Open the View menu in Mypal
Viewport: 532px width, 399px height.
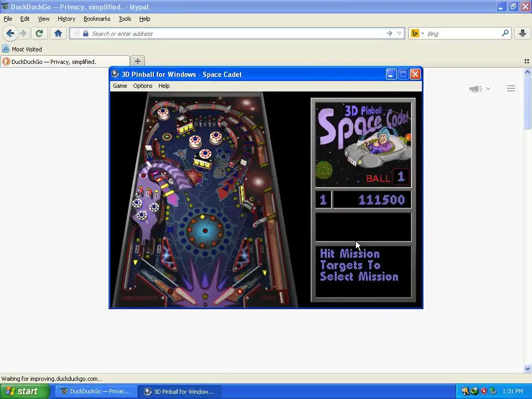click(x=44, y=19)
